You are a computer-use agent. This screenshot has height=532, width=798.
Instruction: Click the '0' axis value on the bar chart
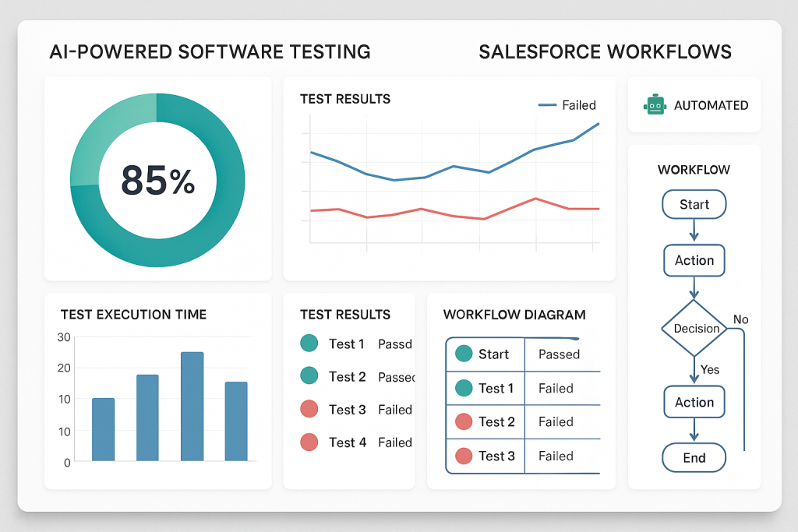[67, 463]
